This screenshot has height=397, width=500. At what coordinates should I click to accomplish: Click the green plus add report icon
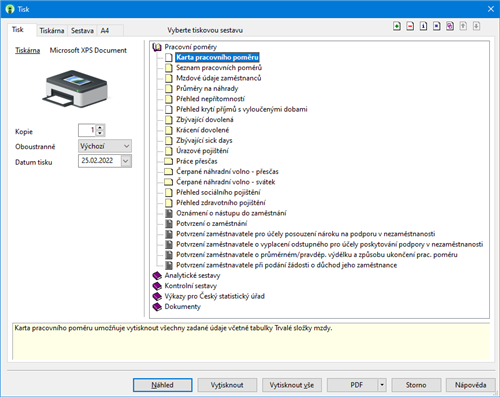pos(397,26)
